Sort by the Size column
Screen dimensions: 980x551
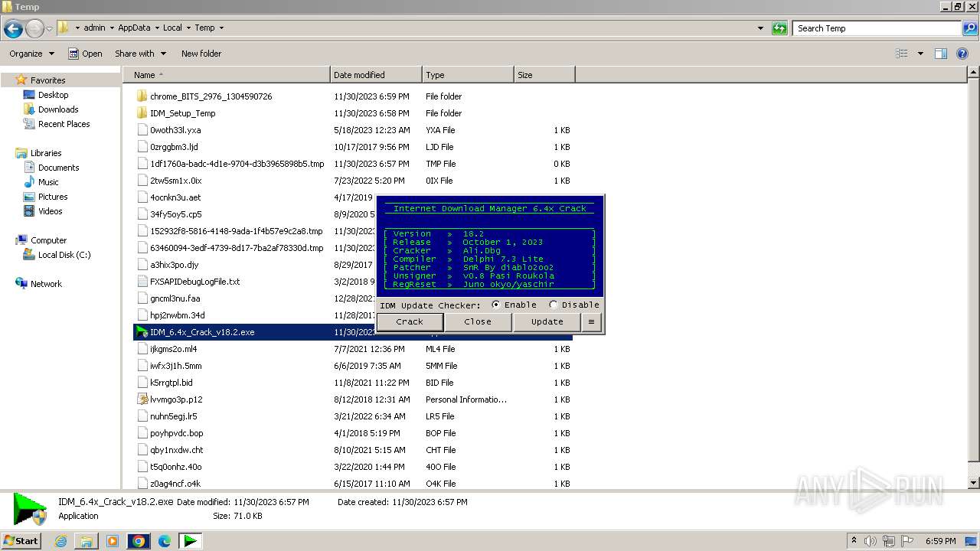[544, 75]
